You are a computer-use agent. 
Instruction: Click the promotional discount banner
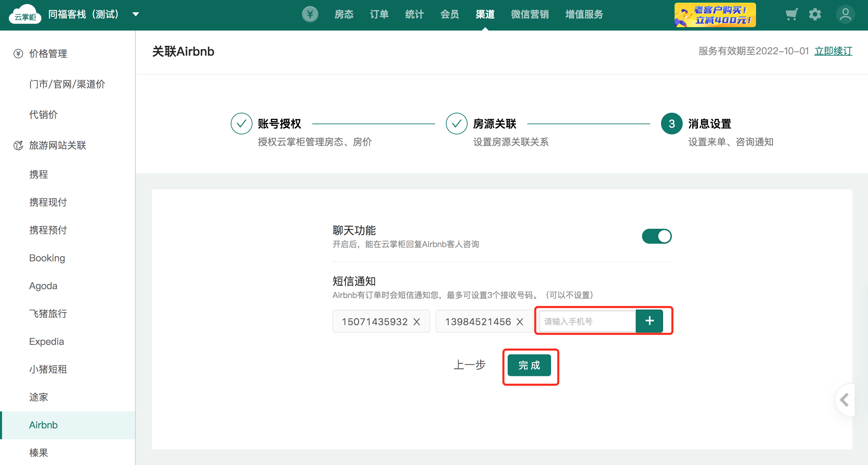(715, 15)
